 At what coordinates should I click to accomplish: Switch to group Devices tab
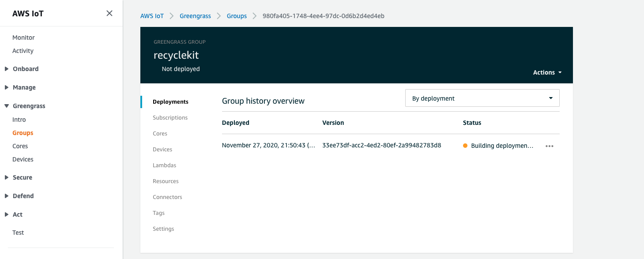(162, 150)
